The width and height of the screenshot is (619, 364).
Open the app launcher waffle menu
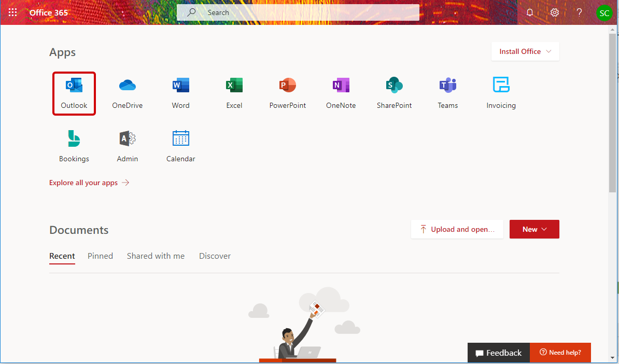[13, 12]
